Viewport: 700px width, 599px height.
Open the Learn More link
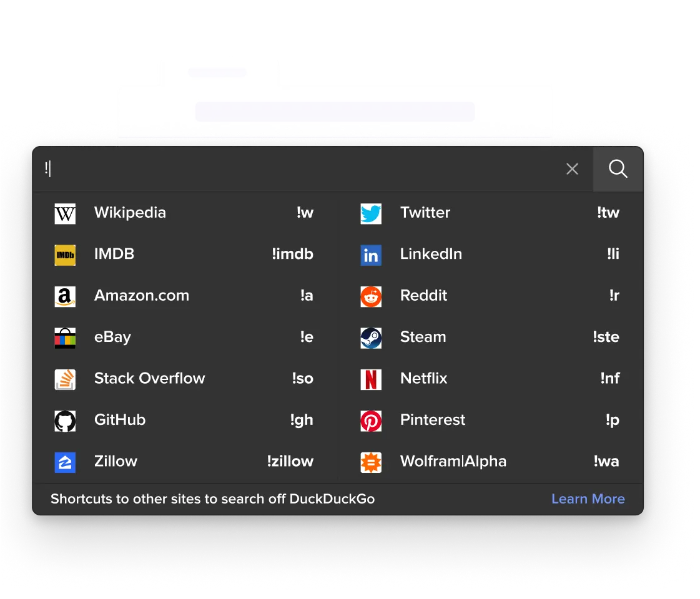588,499
